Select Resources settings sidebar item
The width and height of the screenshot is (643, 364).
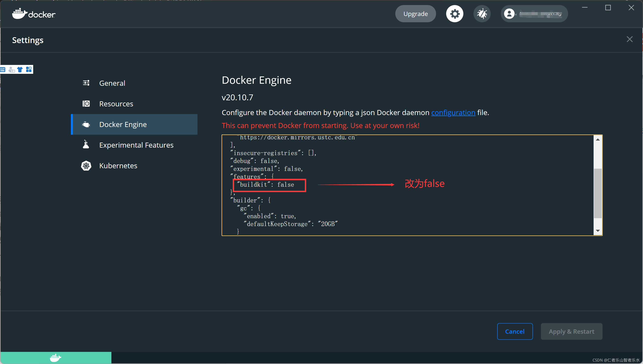pyautogui.click(x=116, y=104)
